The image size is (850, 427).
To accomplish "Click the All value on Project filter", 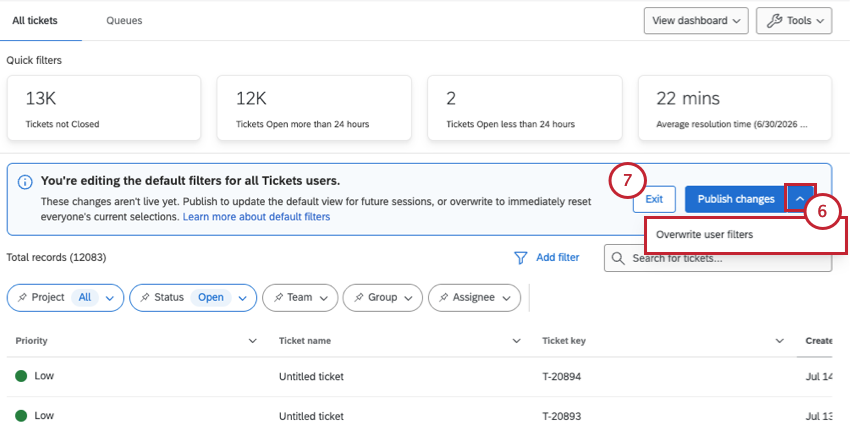I will pyautogui.click(x=85, y=297).
